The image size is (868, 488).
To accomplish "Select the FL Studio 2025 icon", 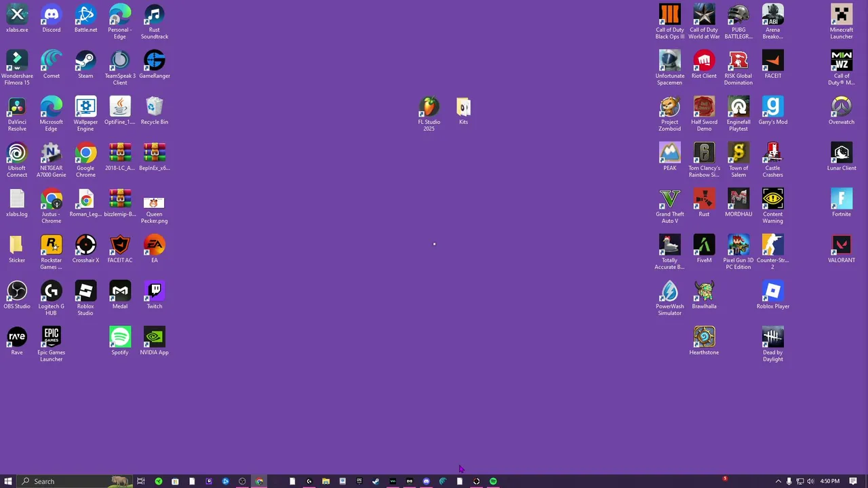I will pyautogui.click(x=429, y=114).
